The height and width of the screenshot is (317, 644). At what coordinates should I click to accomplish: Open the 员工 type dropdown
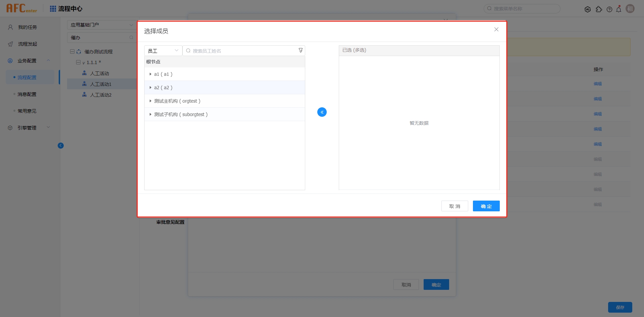pos(163,51)
